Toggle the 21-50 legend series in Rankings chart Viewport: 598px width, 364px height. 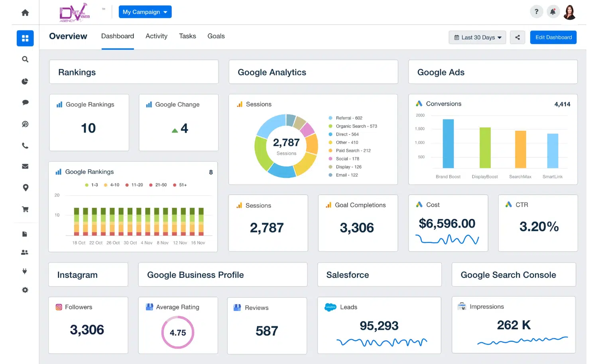click(158, 185)
